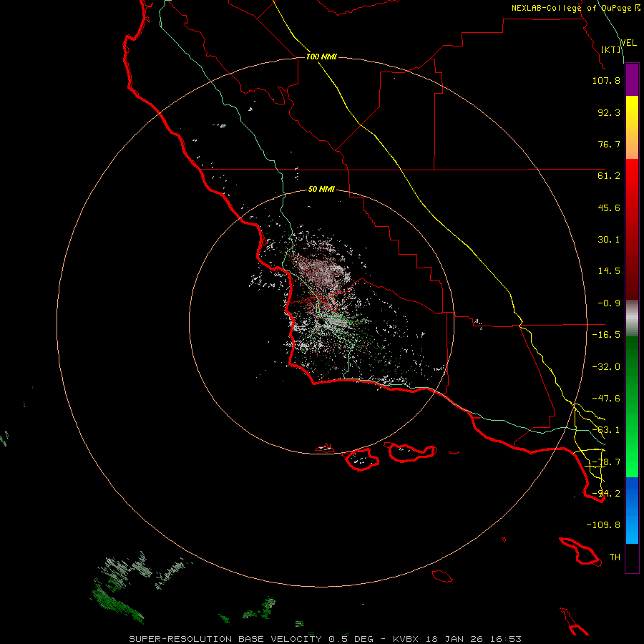The width and height of the screenshot is (644, 644).
Task: Click the 100 NMI range ring label
Action: tap(321, 57)
